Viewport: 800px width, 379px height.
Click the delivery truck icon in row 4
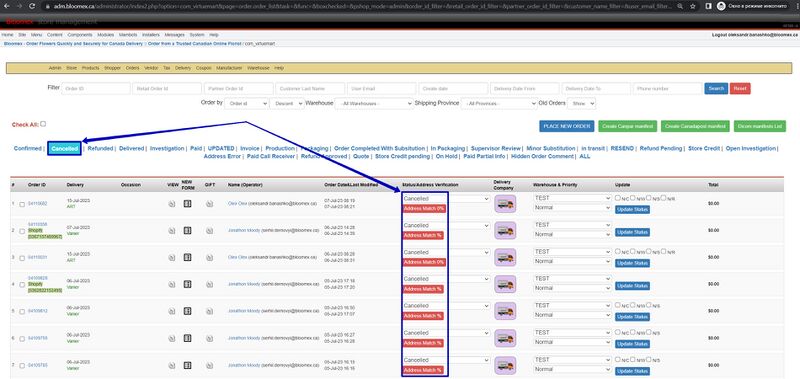pyautogui.click(x=505, y=284)
